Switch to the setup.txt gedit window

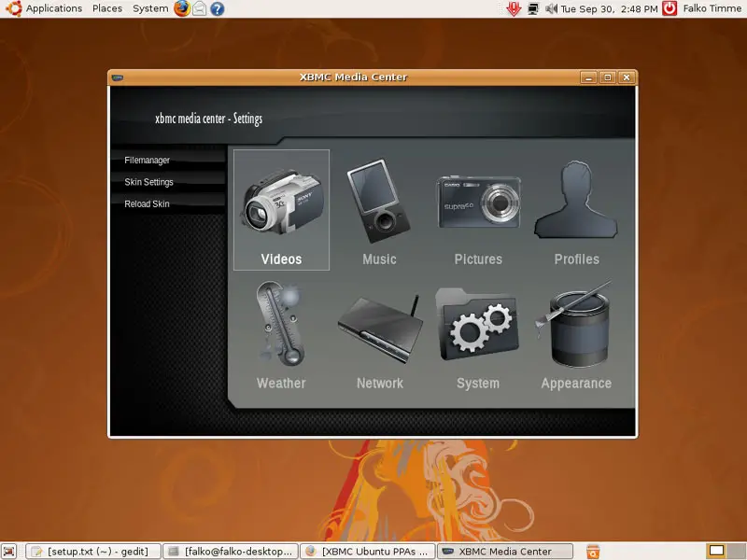93,552
